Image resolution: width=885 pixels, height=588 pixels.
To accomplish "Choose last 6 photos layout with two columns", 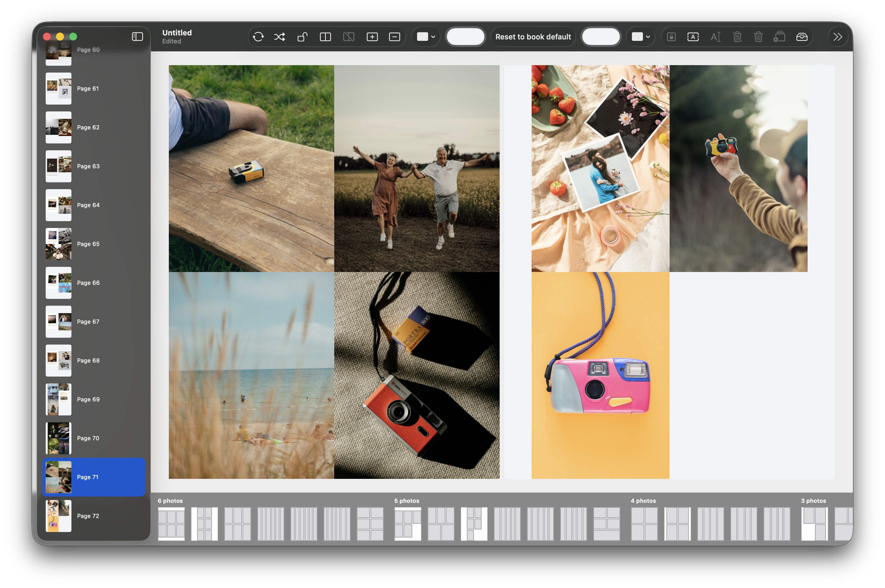I will (x=370, y=524).
